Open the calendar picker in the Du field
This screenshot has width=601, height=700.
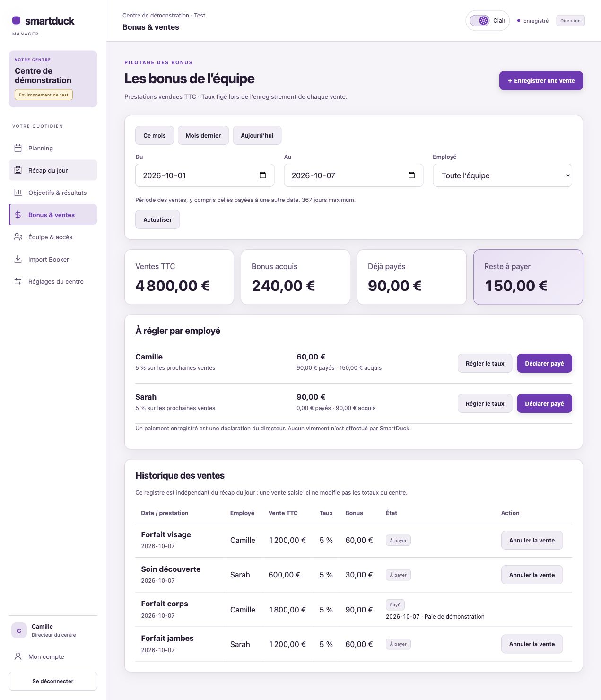click(263, 175)
